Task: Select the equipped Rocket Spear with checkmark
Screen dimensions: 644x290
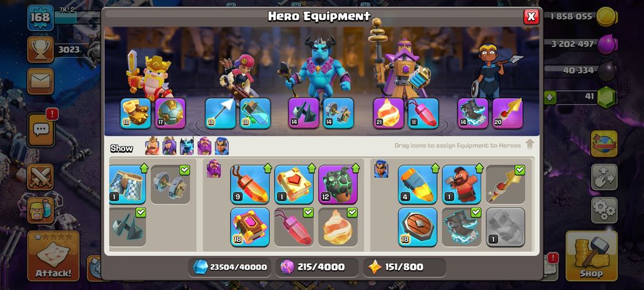Action: click(505, 184)
